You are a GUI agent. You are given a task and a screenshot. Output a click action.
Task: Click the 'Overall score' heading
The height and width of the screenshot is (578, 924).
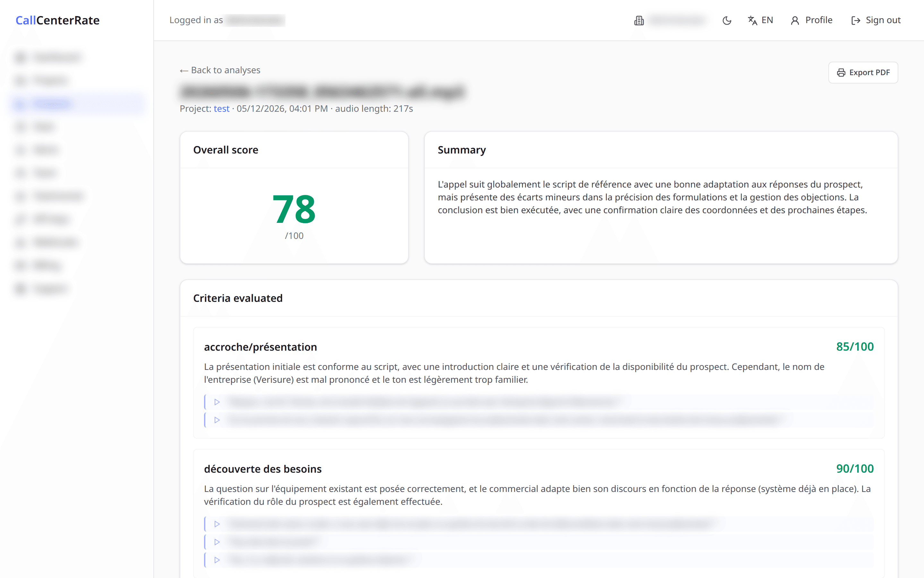click(226, 150)
